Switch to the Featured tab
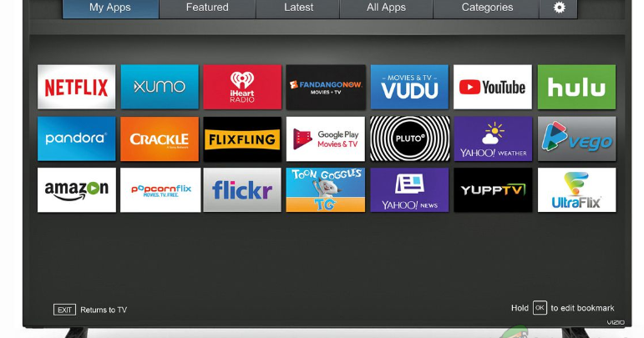Screen dimensions: 644x338 click(x=207, y=8)
